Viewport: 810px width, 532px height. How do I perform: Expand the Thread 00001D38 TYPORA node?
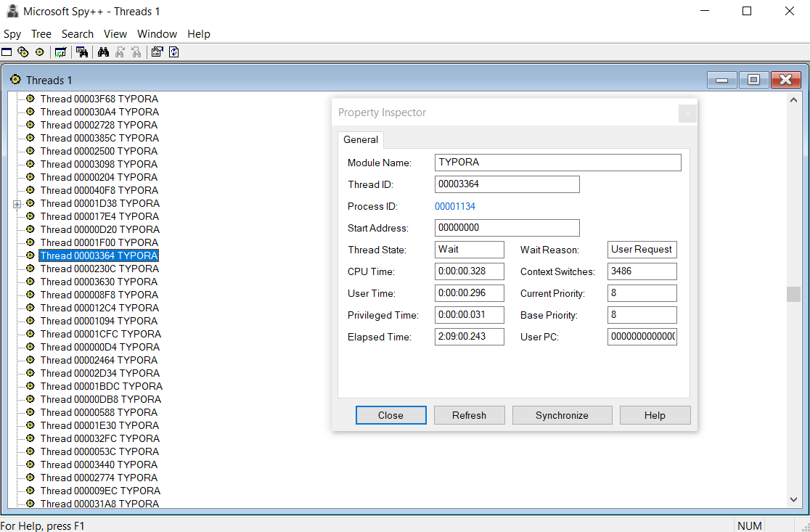pos(17,204)
